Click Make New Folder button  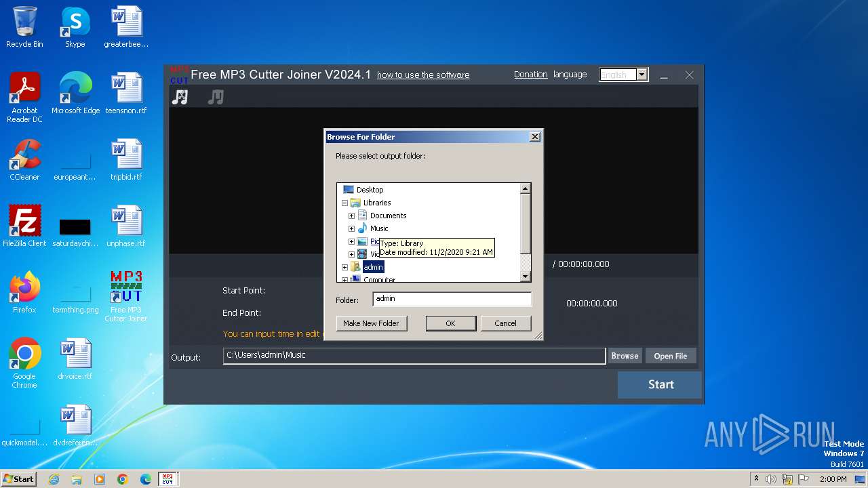[371, 323]
